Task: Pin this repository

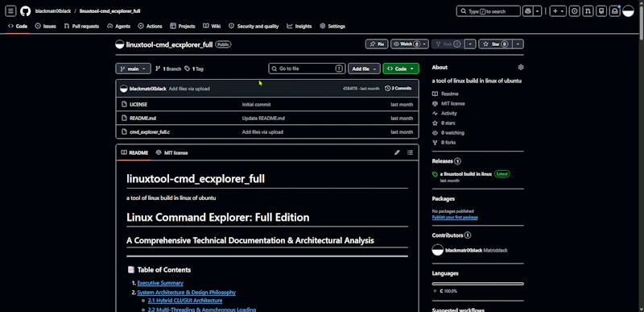Action: (377, 44)
